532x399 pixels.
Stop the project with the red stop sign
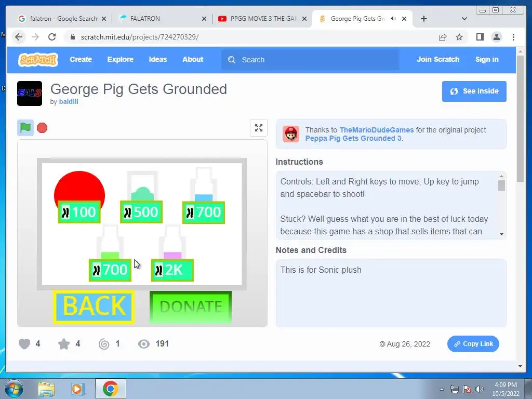click(x=42, y=128)
